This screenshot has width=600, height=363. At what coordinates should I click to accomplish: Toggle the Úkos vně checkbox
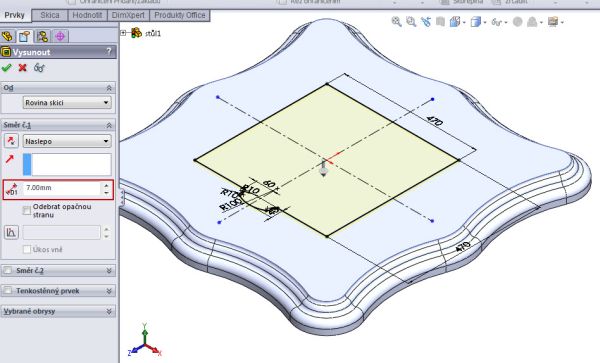[27, 249]
